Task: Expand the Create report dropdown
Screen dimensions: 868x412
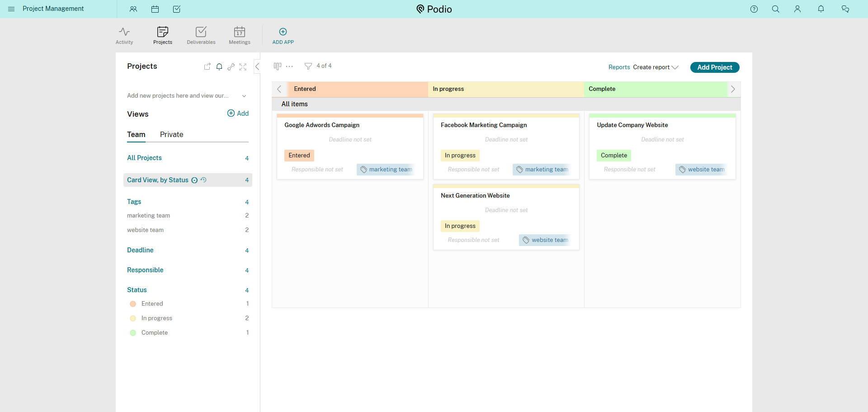Action: [656, 67]
